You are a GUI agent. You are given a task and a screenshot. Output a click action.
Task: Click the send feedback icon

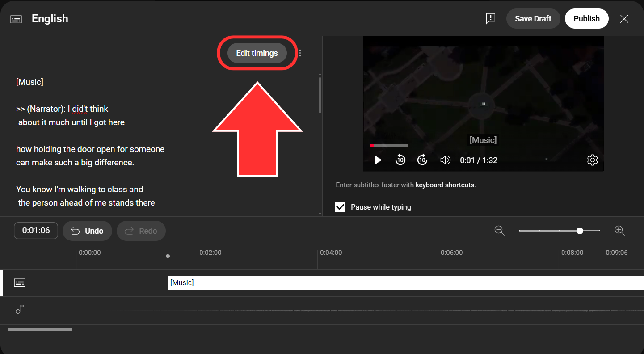(x=491, y=19)
